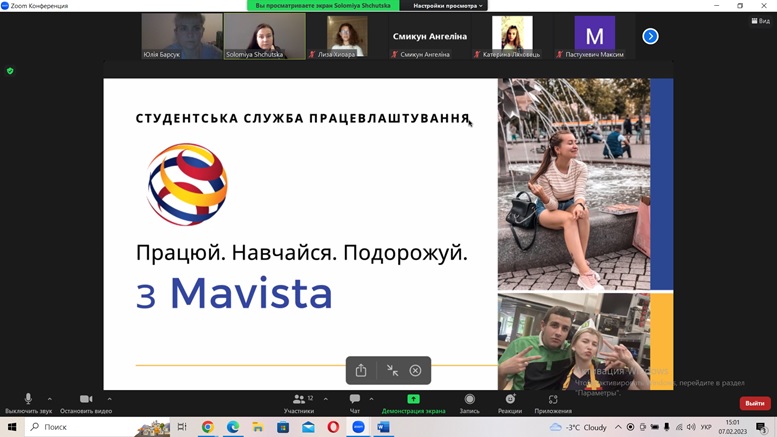Image resolution: width=777 pixels, height=437 pixels.
Task: Click the photo of the girl by the fountain
Action: pos(574,184)
